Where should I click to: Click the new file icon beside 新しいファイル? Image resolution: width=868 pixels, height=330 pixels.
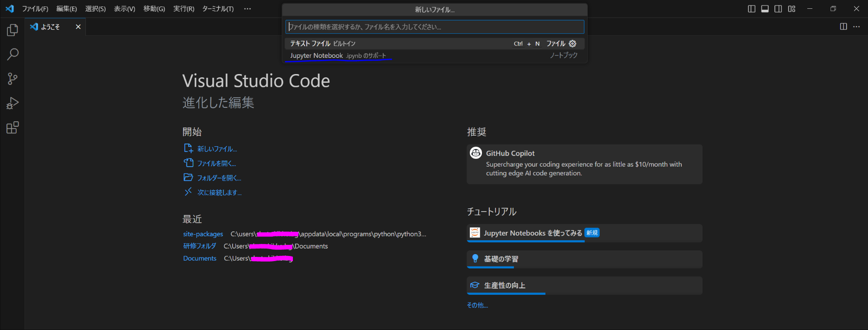(x=188, y=148)
